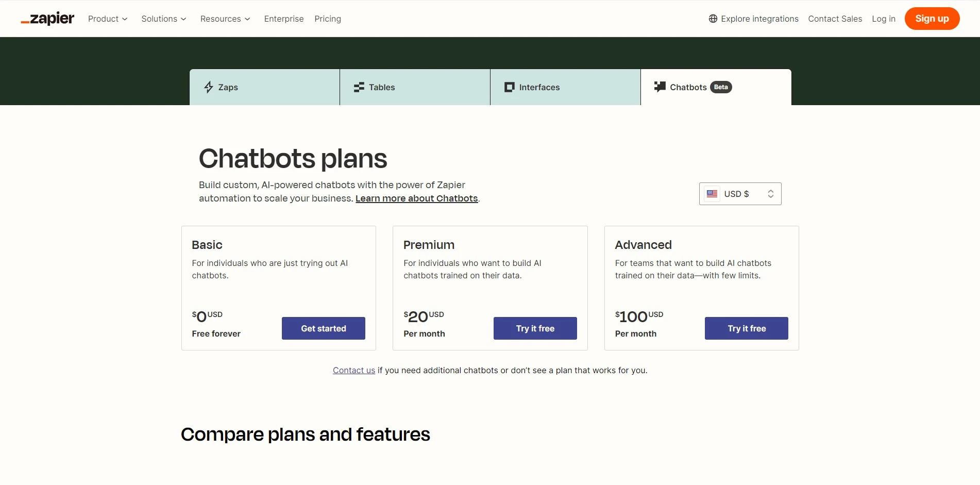Click the Free forever label
This screenshot has height=485, width=980.
(216, 333)
